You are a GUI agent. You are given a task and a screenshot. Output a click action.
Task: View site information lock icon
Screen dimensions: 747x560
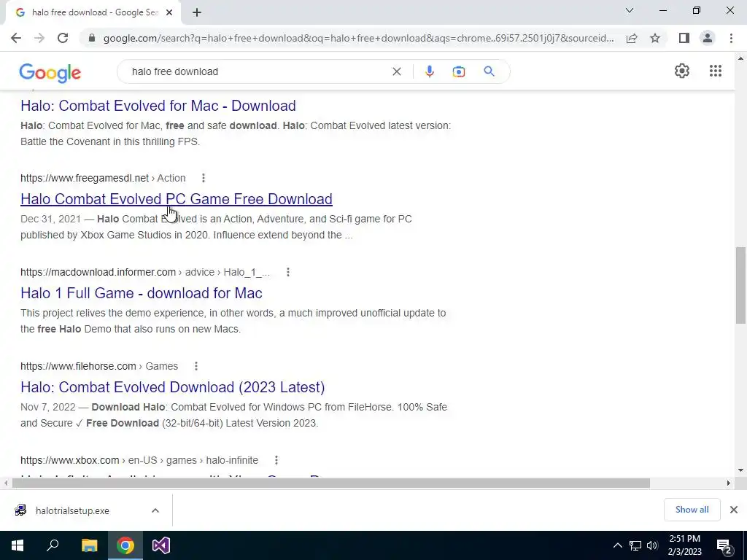click(92, 38)
